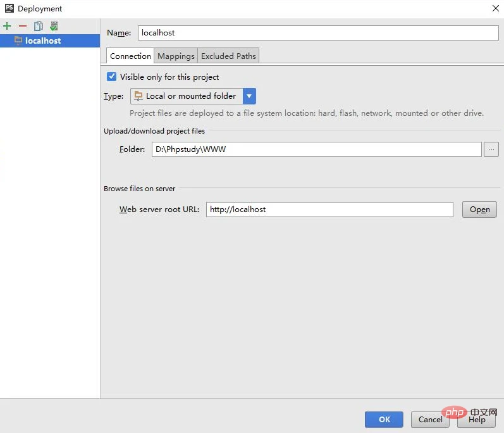Add a new deployment server
Image resolution: width=504 pixels, height=433 pixels.
point(8,26)
